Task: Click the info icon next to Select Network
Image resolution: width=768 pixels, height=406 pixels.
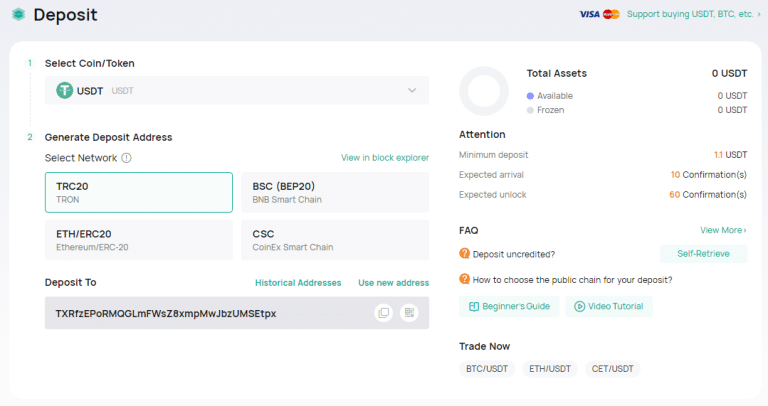Action: (x=126, y=158)
